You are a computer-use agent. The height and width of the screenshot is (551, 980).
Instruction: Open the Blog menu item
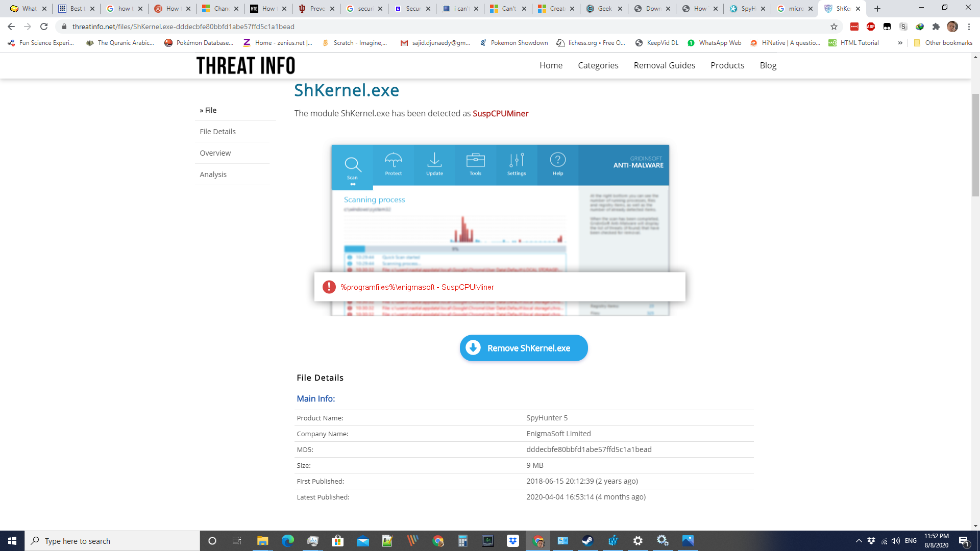768,65
